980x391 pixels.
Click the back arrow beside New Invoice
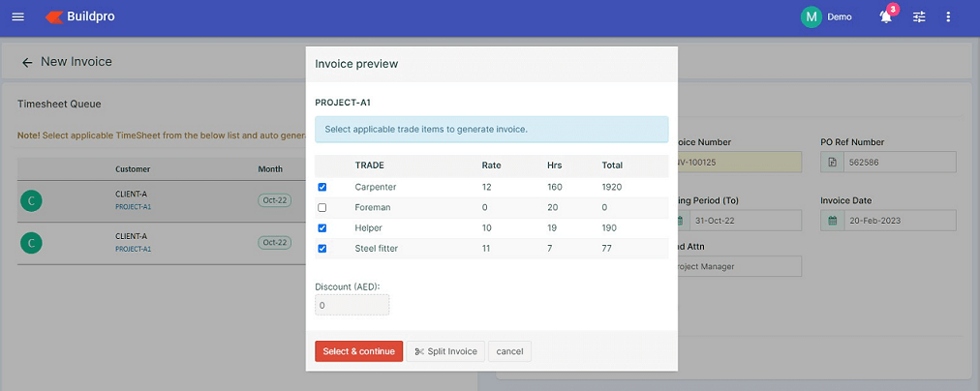(27, 63)
